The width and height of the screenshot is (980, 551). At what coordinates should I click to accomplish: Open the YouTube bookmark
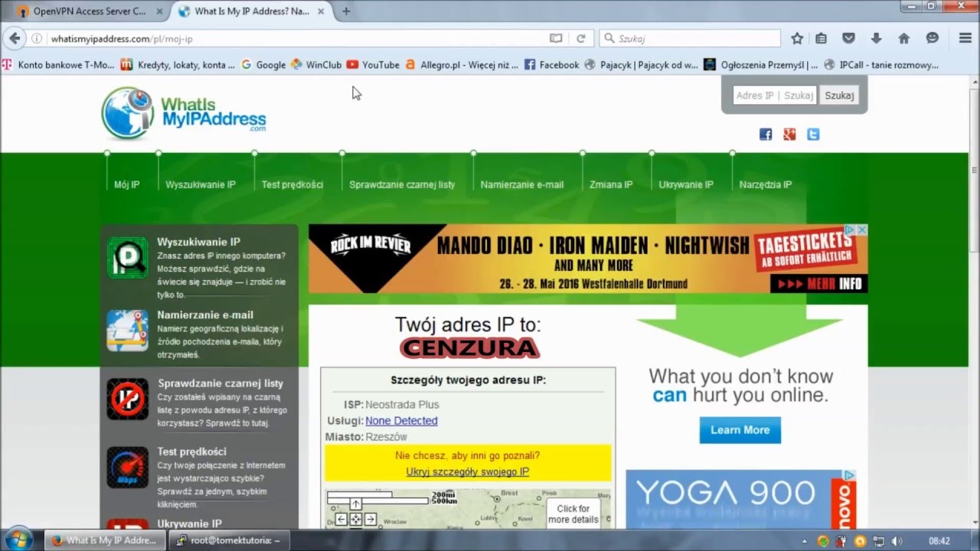(x=373, y=65)
